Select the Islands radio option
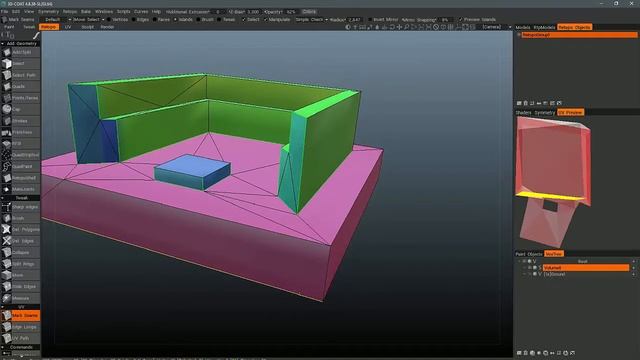640x360 pixels. click(x=183, y=20)
